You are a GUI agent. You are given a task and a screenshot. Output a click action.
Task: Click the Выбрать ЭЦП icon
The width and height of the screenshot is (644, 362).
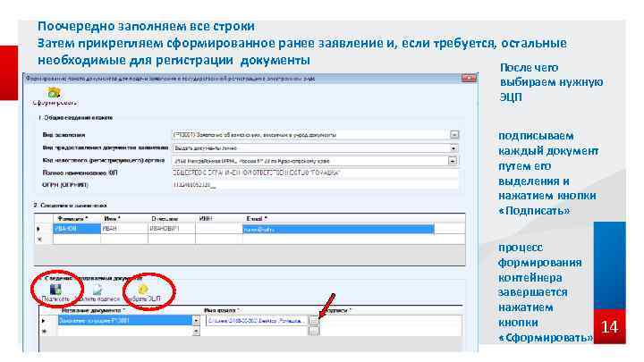coord(142,290)
